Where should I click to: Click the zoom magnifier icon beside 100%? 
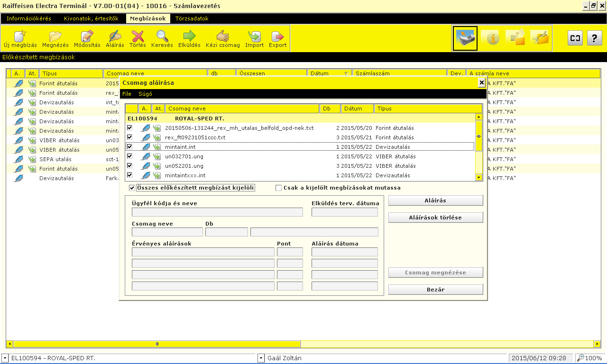581,358
